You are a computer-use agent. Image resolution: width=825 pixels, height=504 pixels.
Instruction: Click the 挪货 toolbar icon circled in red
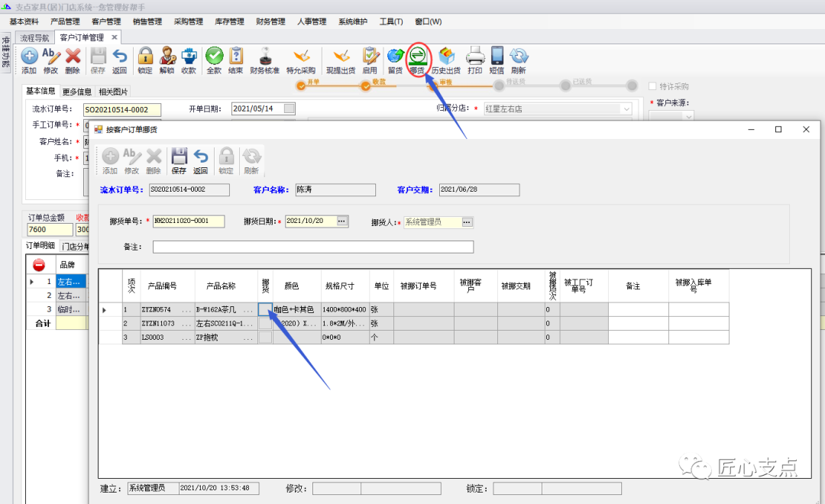tap(417, 59)
